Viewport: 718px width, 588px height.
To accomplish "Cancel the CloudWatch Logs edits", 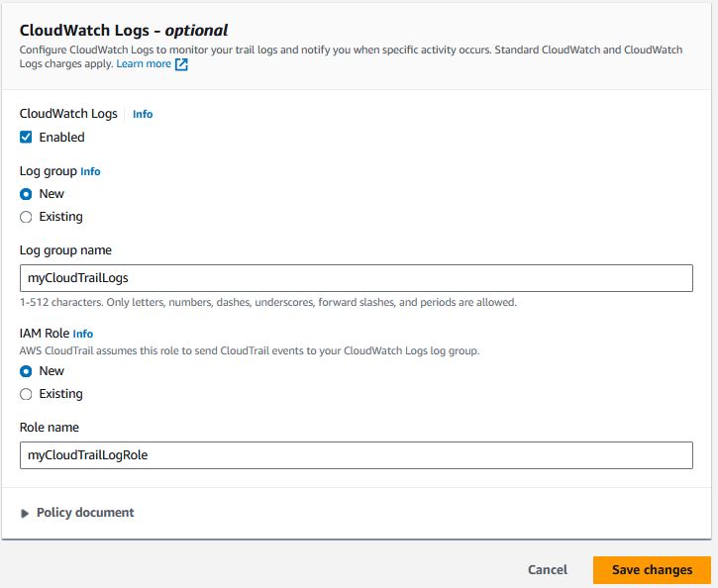I will [548, 570].
